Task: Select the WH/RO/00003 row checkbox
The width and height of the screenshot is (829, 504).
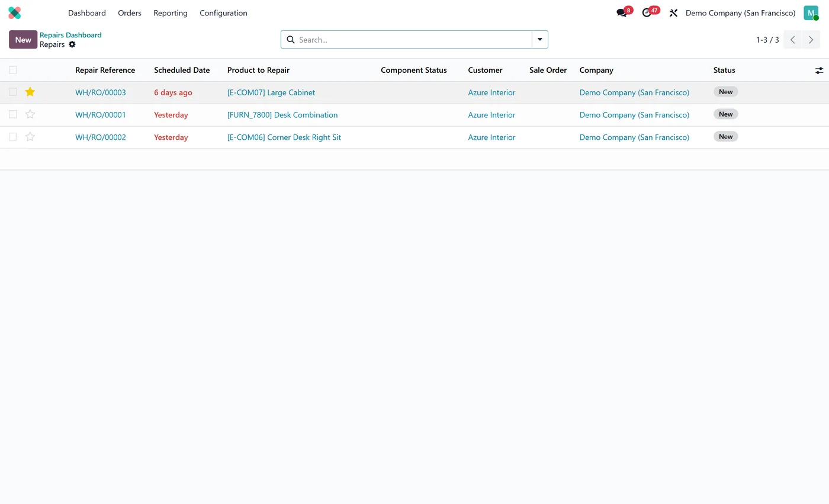Action: point(12,92)
